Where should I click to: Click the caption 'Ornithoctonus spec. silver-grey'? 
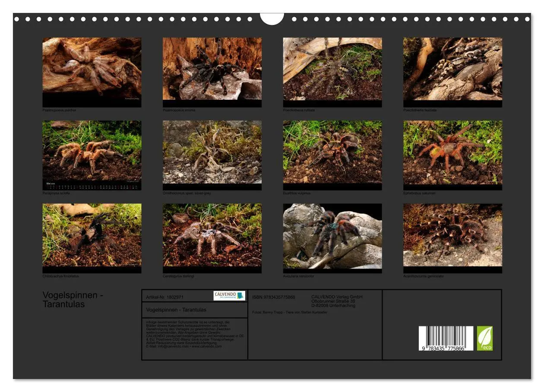click(x=187, y=193)
